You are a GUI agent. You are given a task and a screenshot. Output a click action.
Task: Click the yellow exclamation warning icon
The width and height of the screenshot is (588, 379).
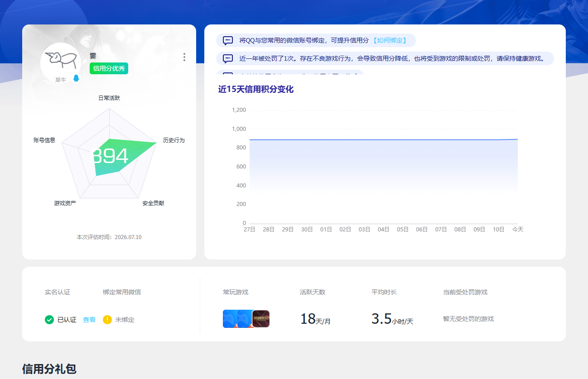[x=107, y=320]
